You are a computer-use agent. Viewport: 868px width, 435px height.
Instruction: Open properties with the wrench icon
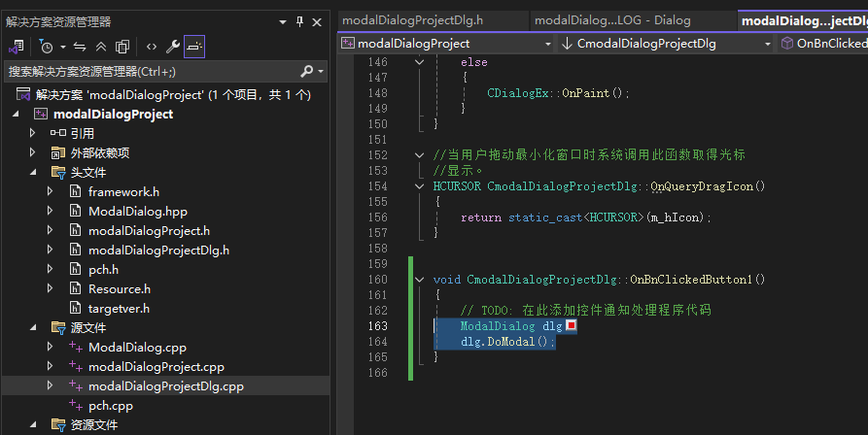pyautogui.click(x=173, y=46)
